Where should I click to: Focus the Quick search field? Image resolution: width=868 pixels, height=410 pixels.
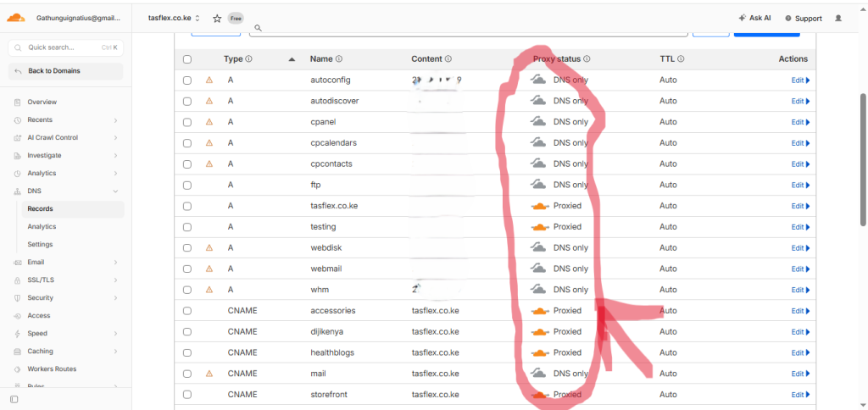point(66,47)
